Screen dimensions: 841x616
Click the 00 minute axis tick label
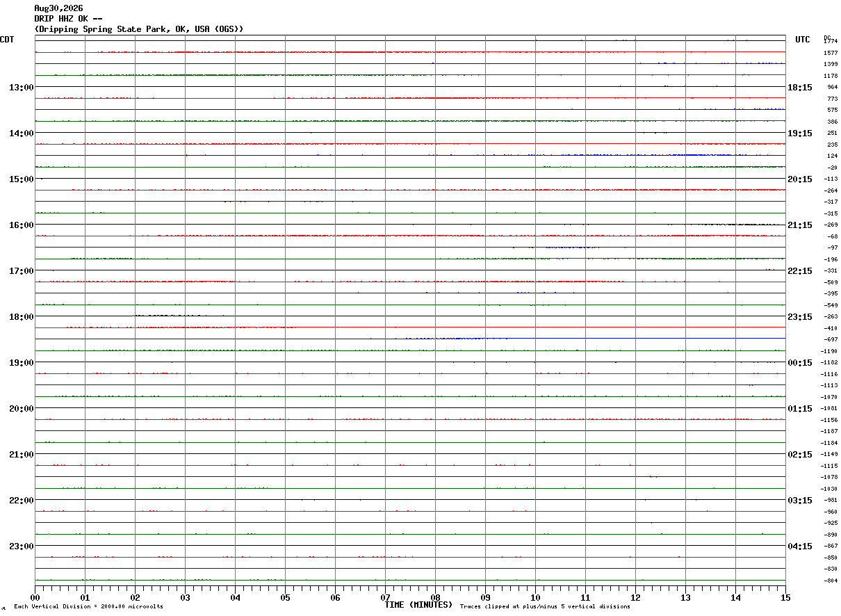click(35, 597)
